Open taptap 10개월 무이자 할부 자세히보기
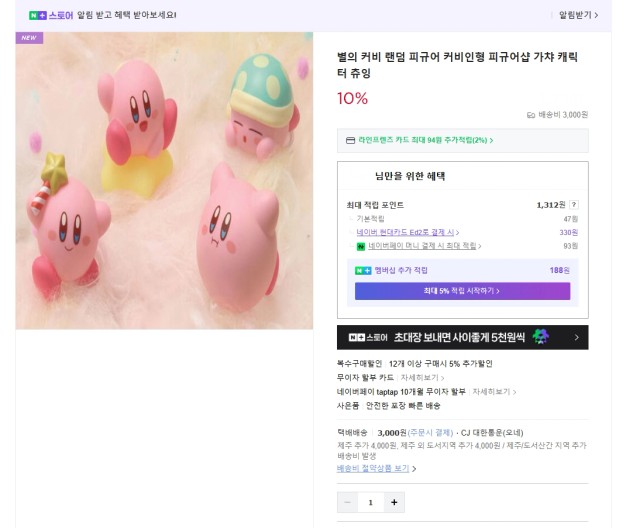The image size is (640, 528). coord(494,392)
